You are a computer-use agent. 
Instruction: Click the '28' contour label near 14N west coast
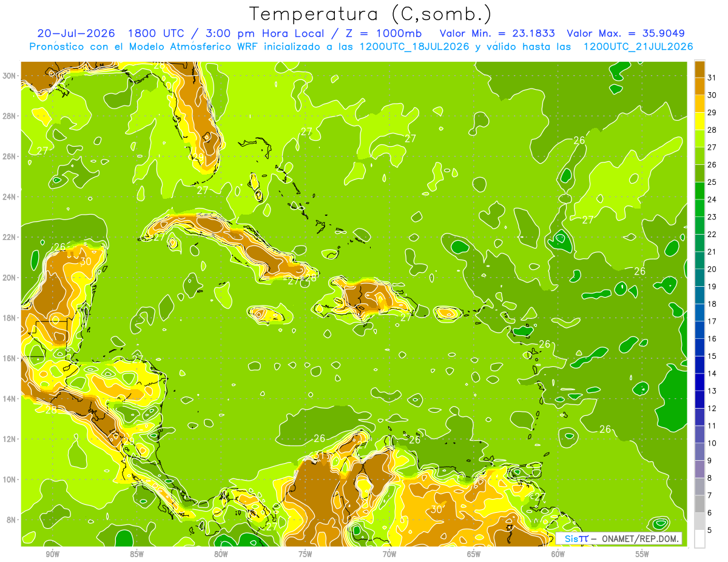[x=52, y=409]
